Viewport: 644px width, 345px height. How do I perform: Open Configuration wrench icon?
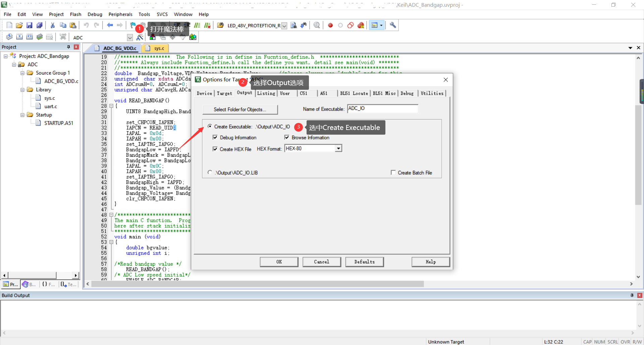pos(393,25)
